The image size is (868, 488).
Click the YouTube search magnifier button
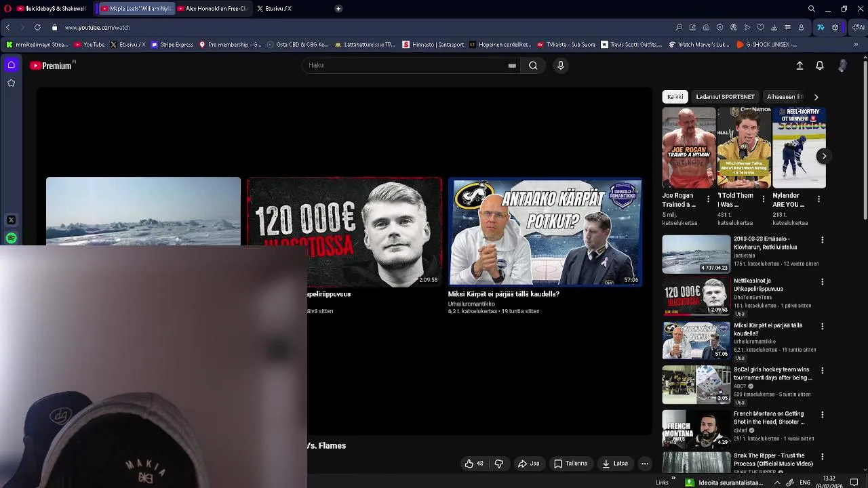[533, 66]
